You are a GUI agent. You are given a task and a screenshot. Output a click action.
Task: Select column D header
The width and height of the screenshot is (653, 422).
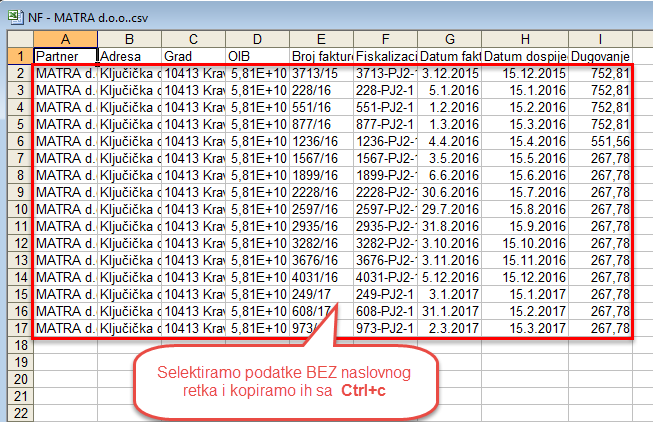258,40
